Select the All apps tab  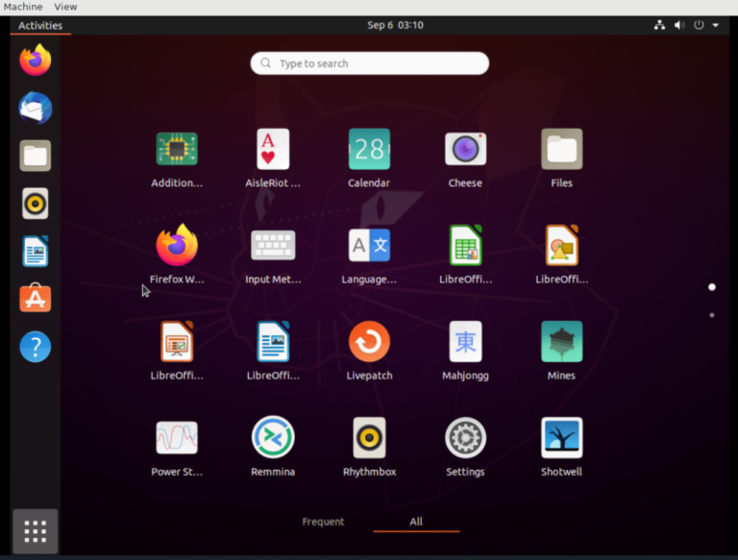(x=416, y=522)
